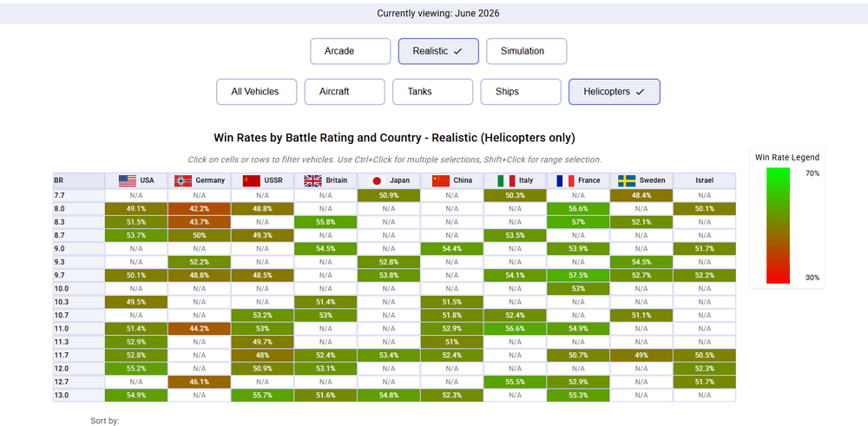Click the Britain Union Jack flag
The width and height of the screenshot is (868, 426).
click(312, 180)
